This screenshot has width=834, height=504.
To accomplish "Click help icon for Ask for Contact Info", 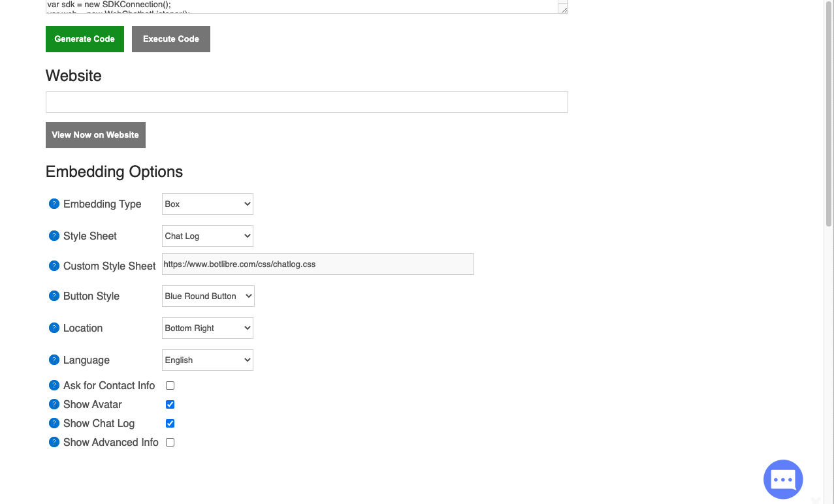I will 54,385.
